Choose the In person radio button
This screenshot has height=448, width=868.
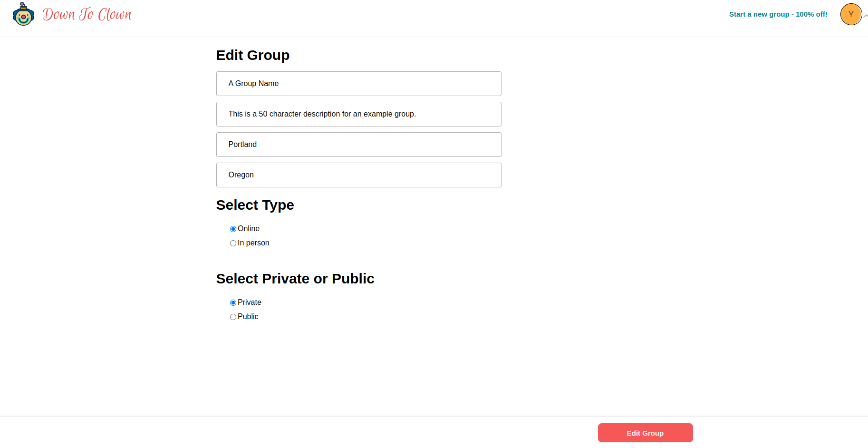point(233,243)
